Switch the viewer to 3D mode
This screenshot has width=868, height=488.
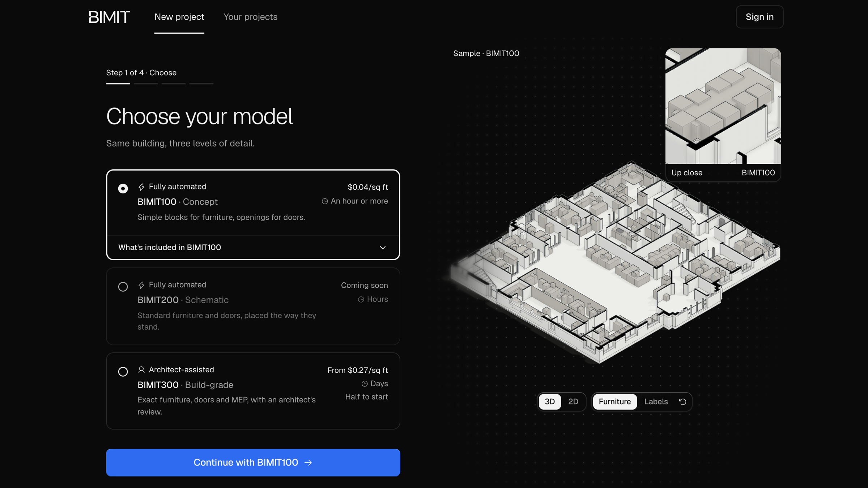550,402
